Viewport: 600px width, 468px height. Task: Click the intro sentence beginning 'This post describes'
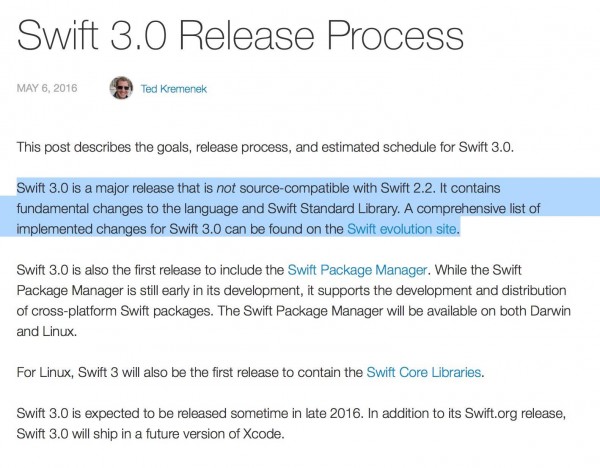click(x=265, y=147)
